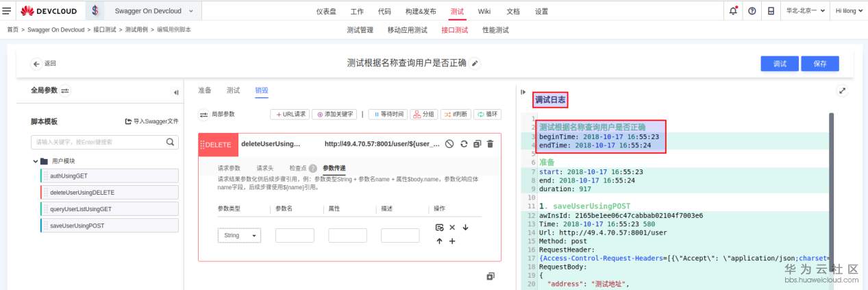868x290 pixels.
Task: Click the 调试 debug button
Action: [779, 63]
